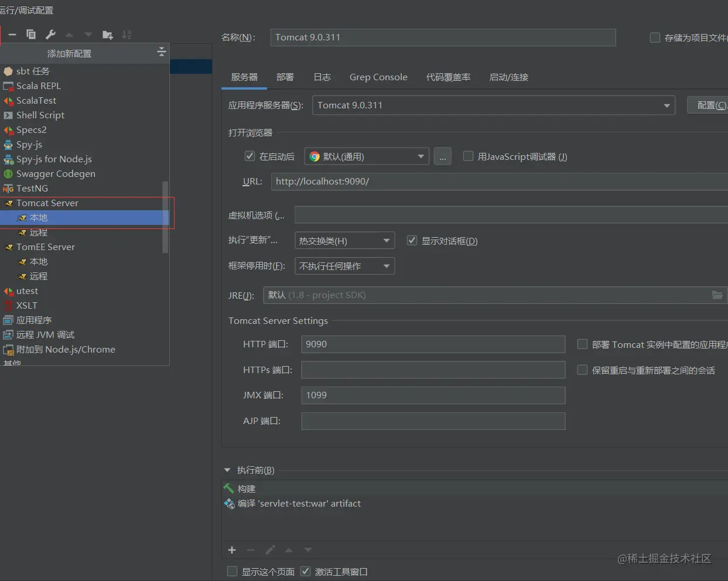This screenshot has height=581, width=728.
Task: Select utest configuration type
Action: [x=85, y=290]
